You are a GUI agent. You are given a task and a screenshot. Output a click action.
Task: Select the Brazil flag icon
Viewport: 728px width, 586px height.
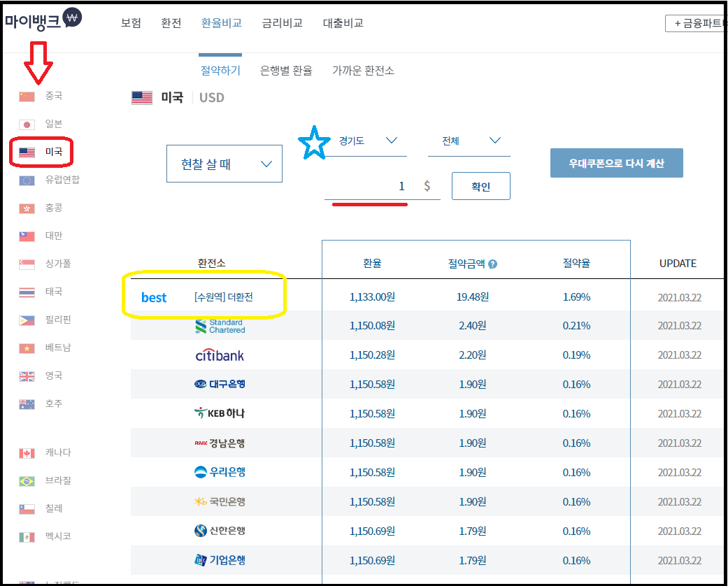27,481
